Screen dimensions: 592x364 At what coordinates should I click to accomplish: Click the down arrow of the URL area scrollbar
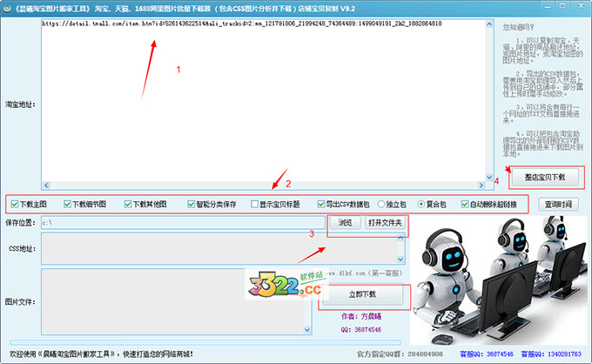pos(489,177)
